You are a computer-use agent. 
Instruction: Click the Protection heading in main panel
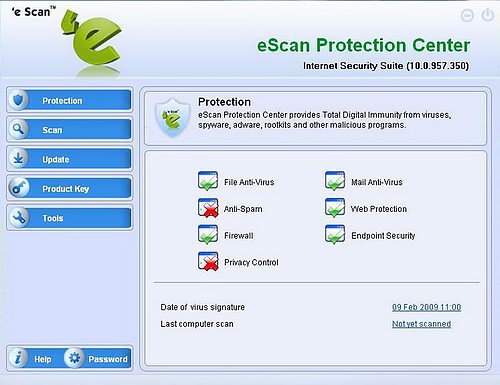224,102
